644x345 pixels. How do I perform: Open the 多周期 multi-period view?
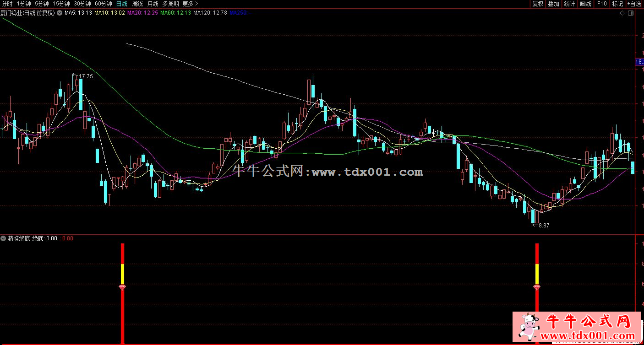(170, 3)
